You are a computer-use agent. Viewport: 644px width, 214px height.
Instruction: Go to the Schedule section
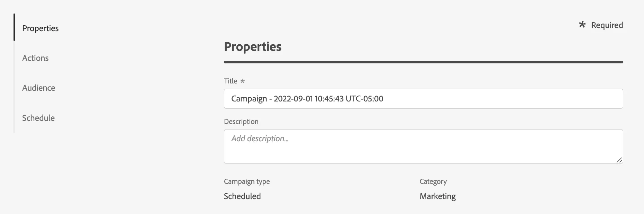click(x=38, y=118)
